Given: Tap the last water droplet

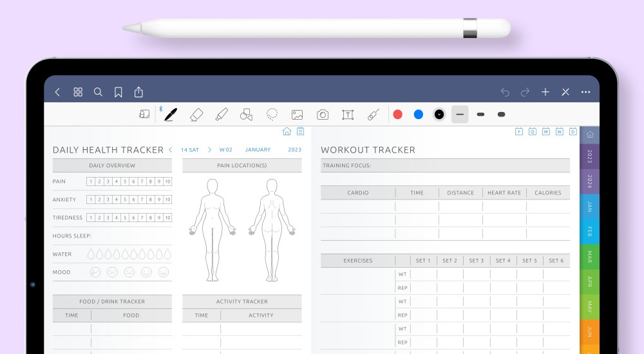Looking at the screenshot, I should click(x=167, y=254).
